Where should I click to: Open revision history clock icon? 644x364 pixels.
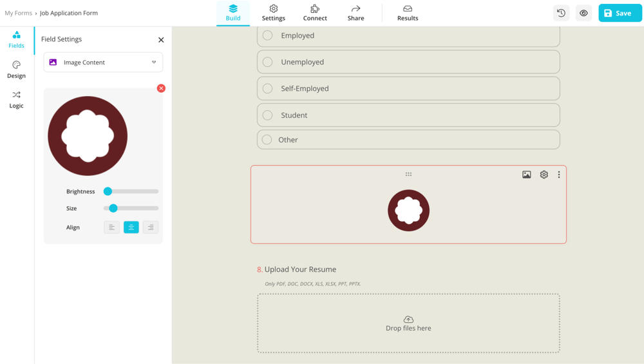pos(561,13)
